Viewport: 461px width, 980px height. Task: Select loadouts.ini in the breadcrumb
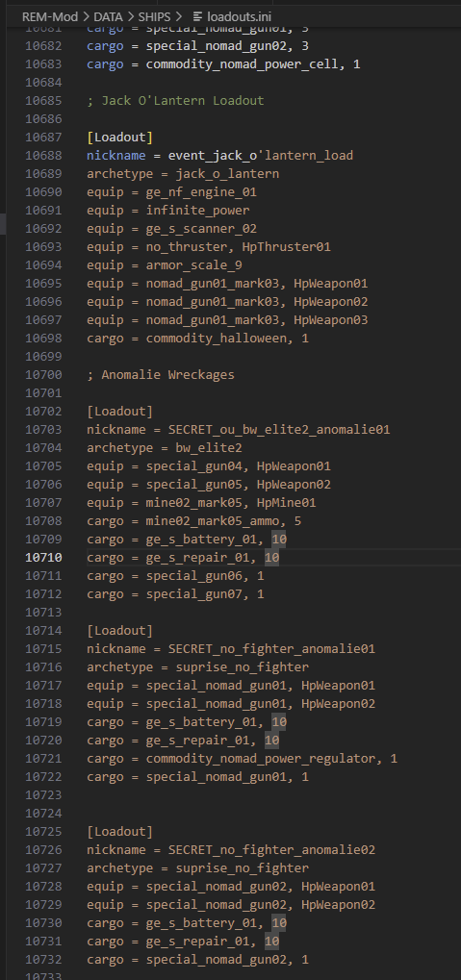click(x=239, y=17)
